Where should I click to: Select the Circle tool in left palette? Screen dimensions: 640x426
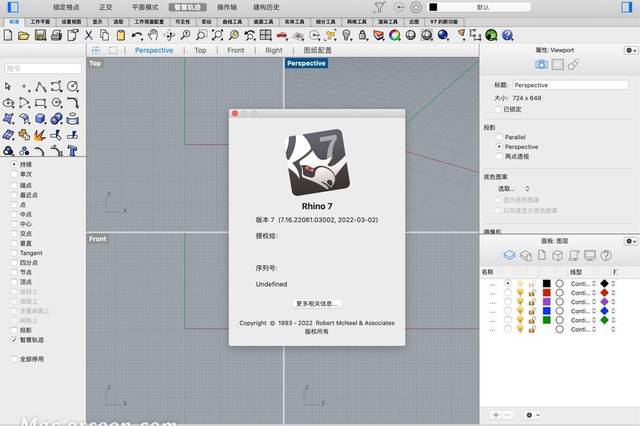[72, 86]
